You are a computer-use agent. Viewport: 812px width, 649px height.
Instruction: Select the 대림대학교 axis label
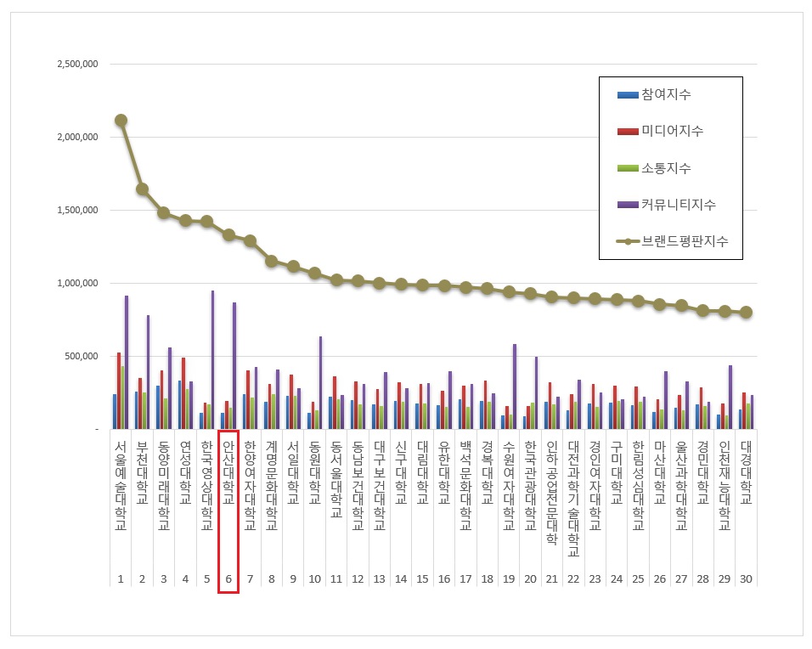point(423,472)
